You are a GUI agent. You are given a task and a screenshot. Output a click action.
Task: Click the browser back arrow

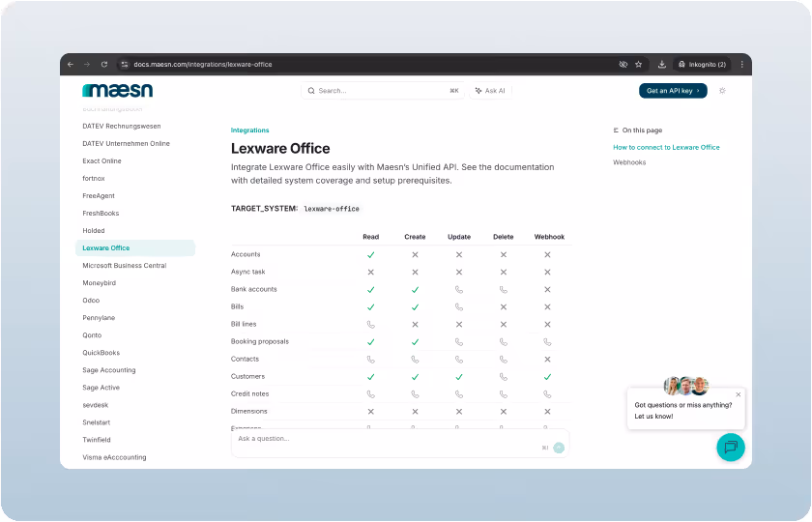[71, 64]
